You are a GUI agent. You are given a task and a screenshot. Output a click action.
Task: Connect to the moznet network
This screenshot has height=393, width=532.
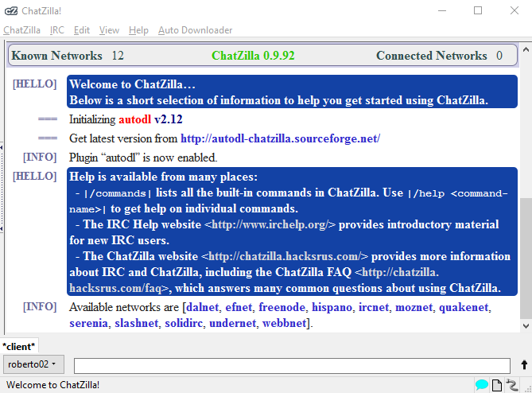pyautogui.click(x=414, y=307)
